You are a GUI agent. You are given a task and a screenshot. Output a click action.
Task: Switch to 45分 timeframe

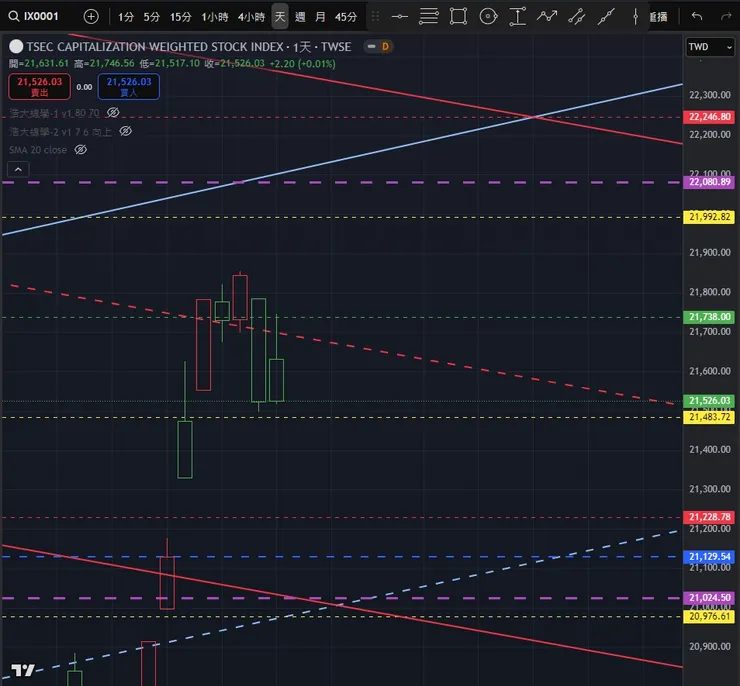click(346, 17)
